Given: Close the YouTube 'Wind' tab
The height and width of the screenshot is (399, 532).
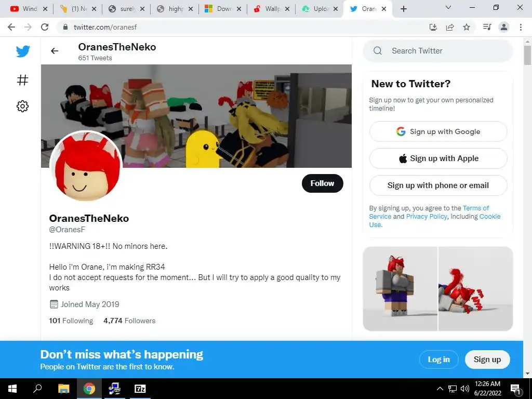Looking at the screenshot, I should point(45,9).
